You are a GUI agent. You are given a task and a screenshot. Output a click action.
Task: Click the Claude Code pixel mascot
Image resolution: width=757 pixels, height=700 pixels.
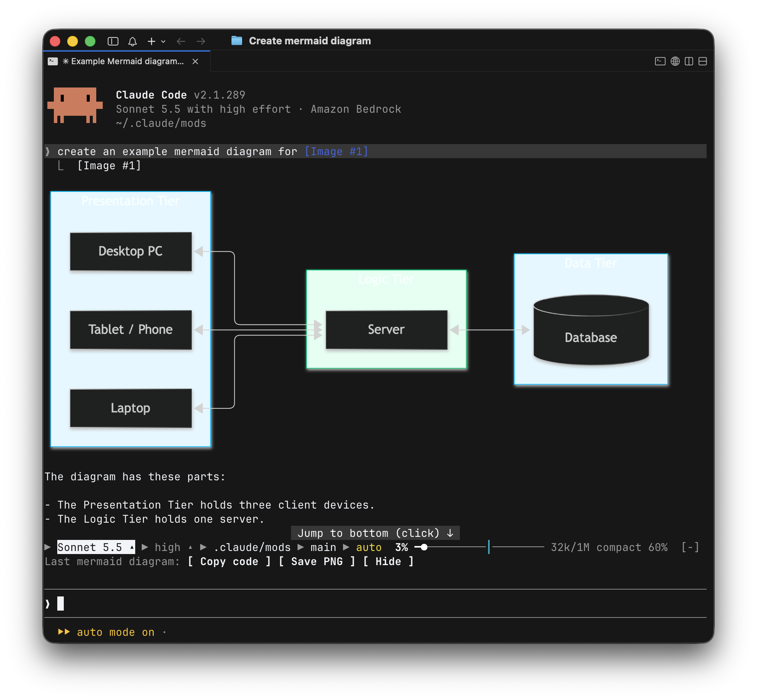click(75, 105)
